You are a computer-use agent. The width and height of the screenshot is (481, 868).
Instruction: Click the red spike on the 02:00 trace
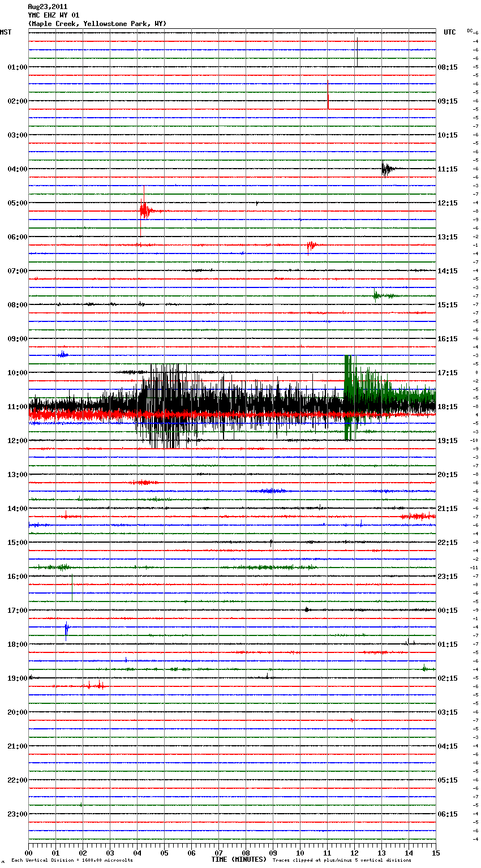328,101
